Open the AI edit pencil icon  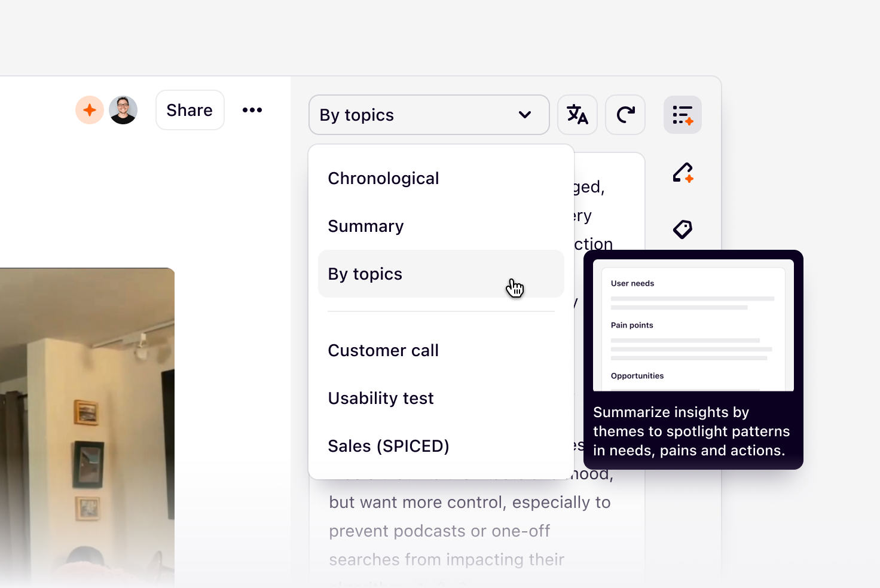coord(683,173)
